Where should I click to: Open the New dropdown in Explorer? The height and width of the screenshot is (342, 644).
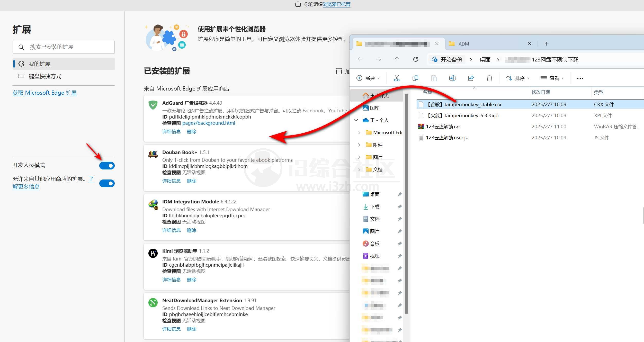pos(368,78)
